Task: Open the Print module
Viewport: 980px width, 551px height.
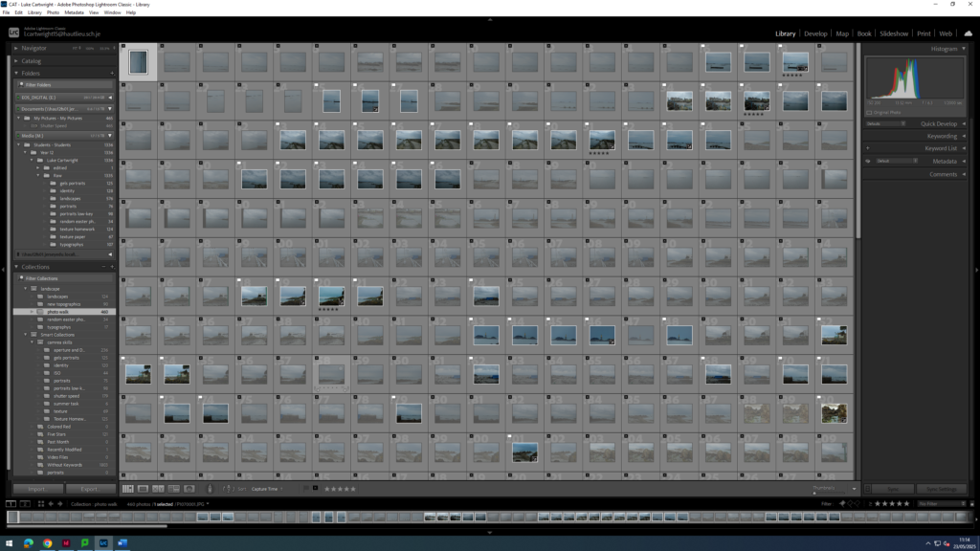Action: pos(924,33)
